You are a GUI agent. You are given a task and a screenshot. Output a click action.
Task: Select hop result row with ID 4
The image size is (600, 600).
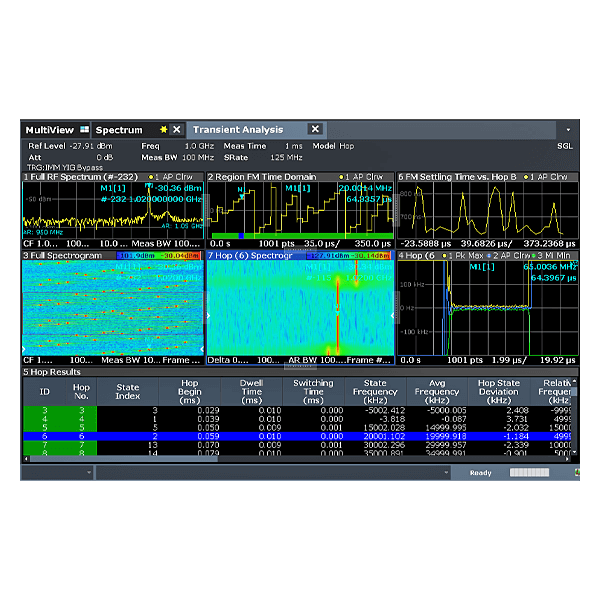click(x=297, y=419)
